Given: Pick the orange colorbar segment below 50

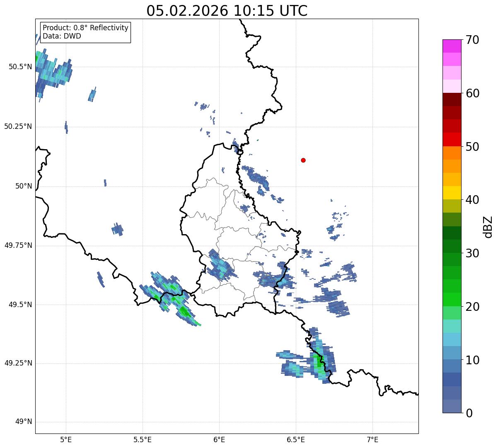Looking at the screenshot, I should 452,153.
